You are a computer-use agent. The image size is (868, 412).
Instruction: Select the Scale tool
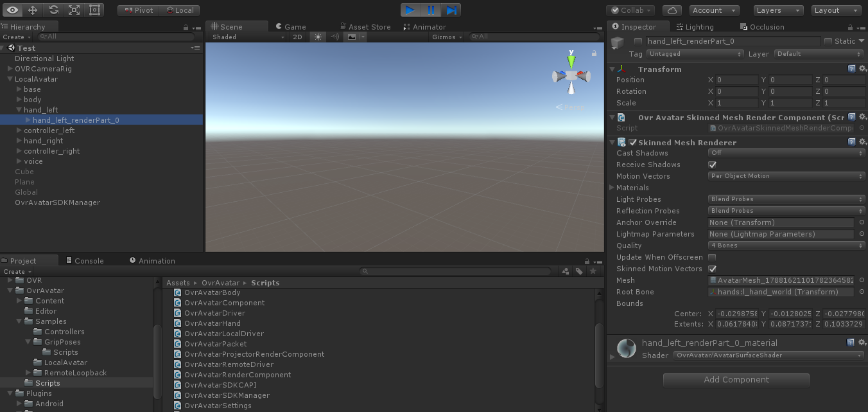(74, 10)
